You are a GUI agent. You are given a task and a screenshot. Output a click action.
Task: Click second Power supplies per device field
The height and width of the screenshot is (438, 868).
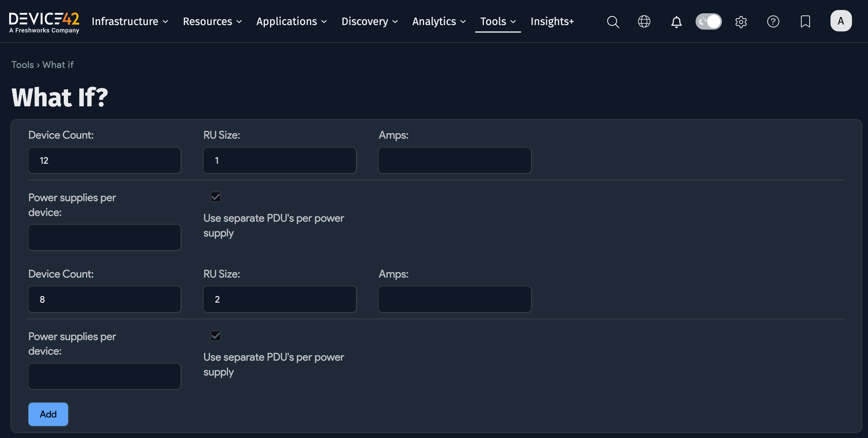point(104,376)
